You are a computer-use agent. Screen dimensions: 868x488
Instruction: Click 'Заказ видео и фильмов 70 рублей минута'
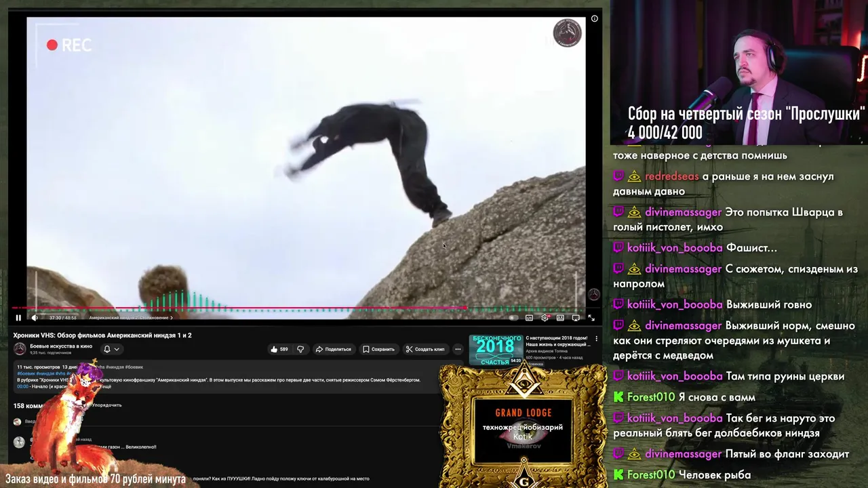point(95,479)
